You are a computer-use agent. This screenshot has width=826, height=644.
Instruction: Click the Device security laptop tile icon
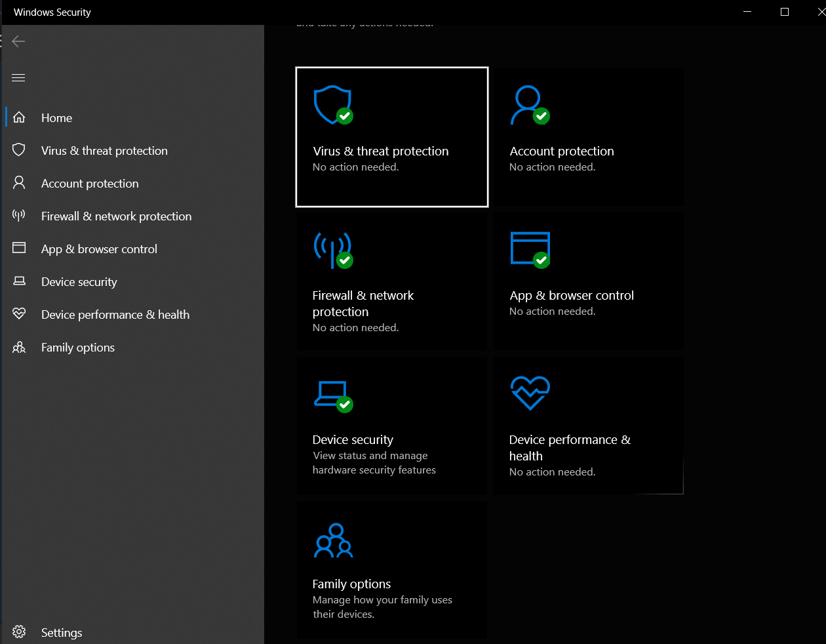point(332,395)
